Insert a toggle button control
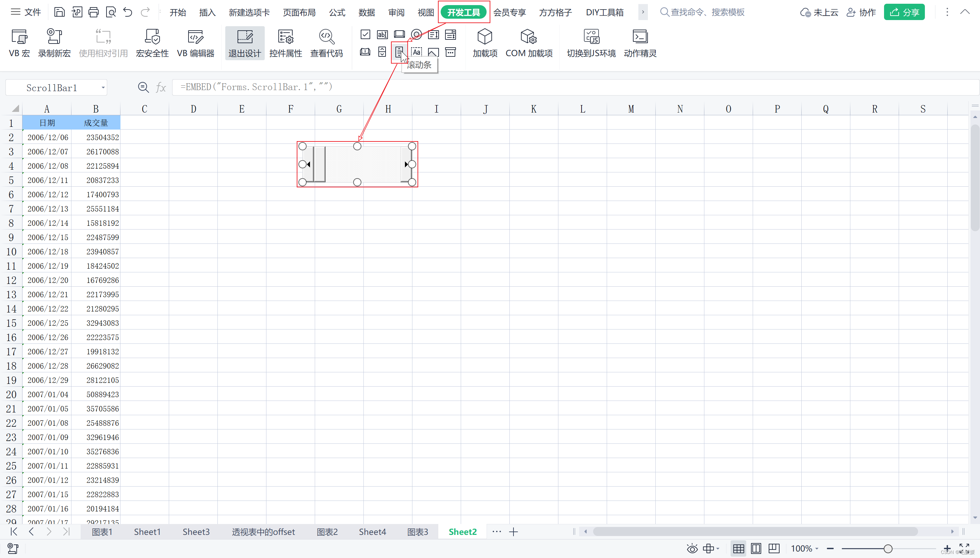Viewport: 980px width, 558px height. [x=365, y=52]
